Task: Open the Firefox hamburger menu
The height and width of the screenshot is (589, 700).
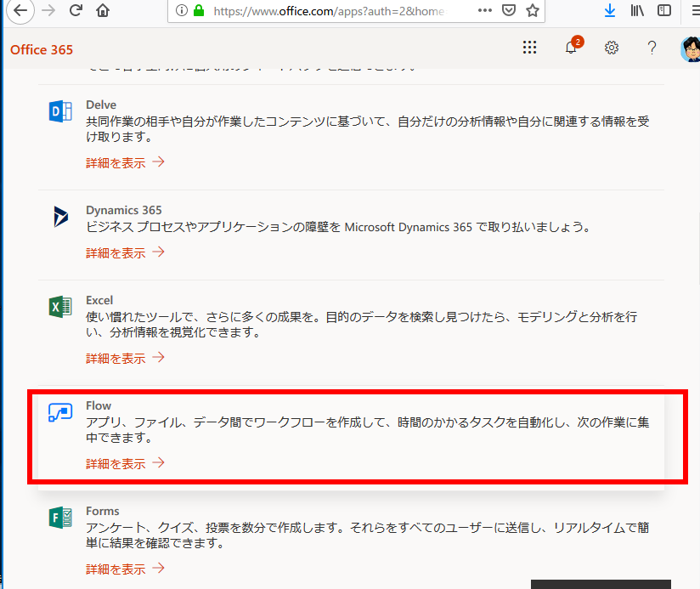Action: [x=696, y=10]
